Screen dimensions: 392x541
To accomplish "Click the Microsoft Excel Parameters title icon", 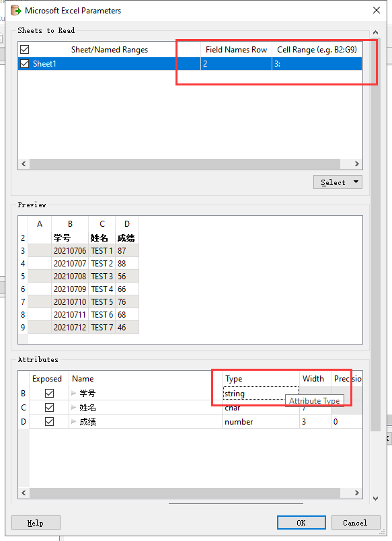I will [16, 10].
